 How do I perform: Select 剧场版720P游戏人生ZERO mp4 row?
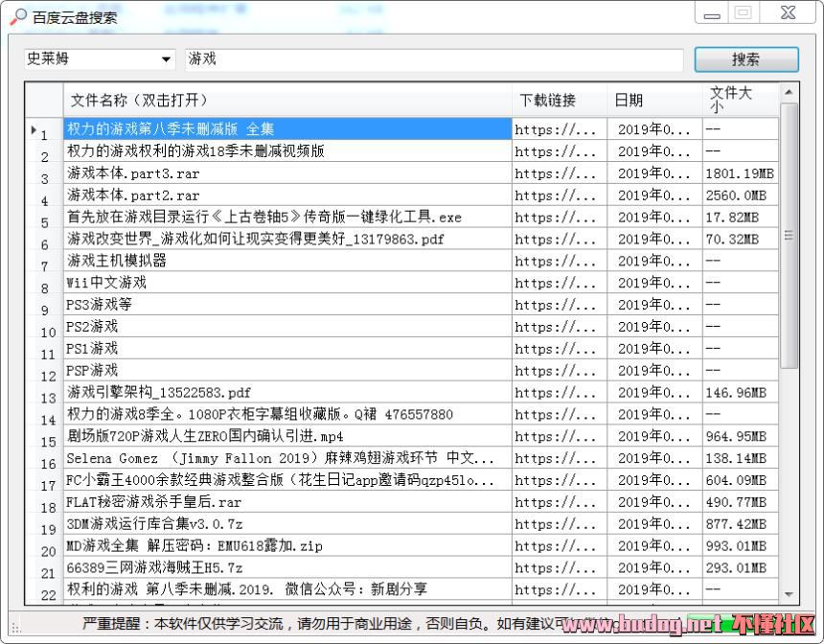pyautogui.click(x=287, y=436)
